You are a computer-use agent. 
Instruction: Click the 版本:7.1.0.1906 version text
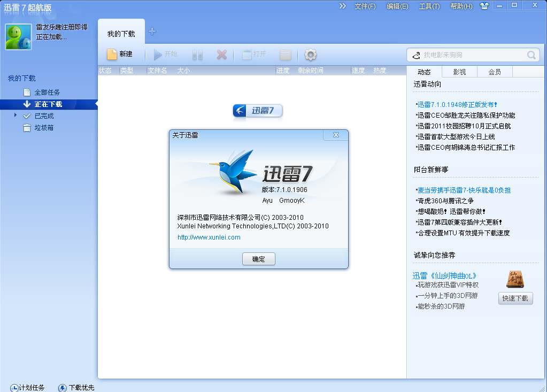pos(284,190)
